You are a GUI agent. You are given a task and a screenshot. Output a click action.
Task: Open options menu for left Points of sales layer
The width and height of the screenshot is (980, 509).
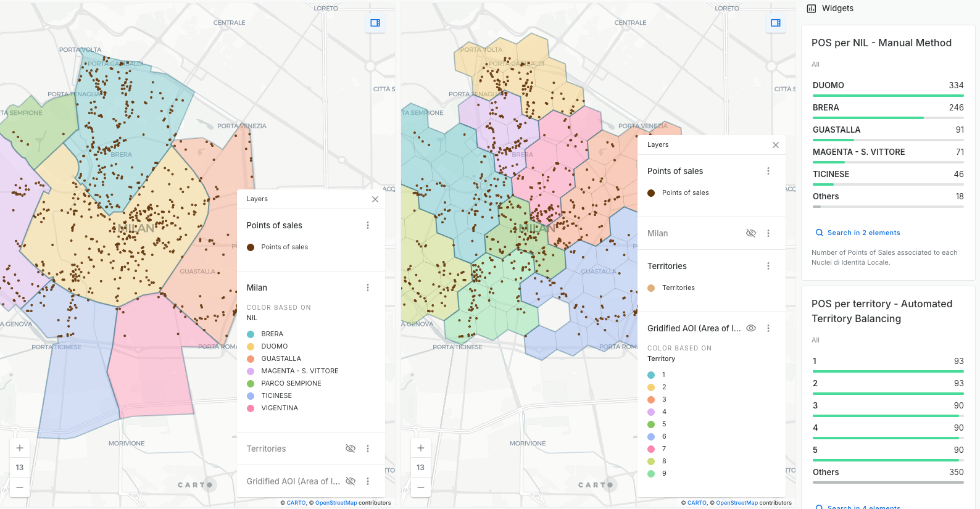pyautogui.click(x=368, y=225)
